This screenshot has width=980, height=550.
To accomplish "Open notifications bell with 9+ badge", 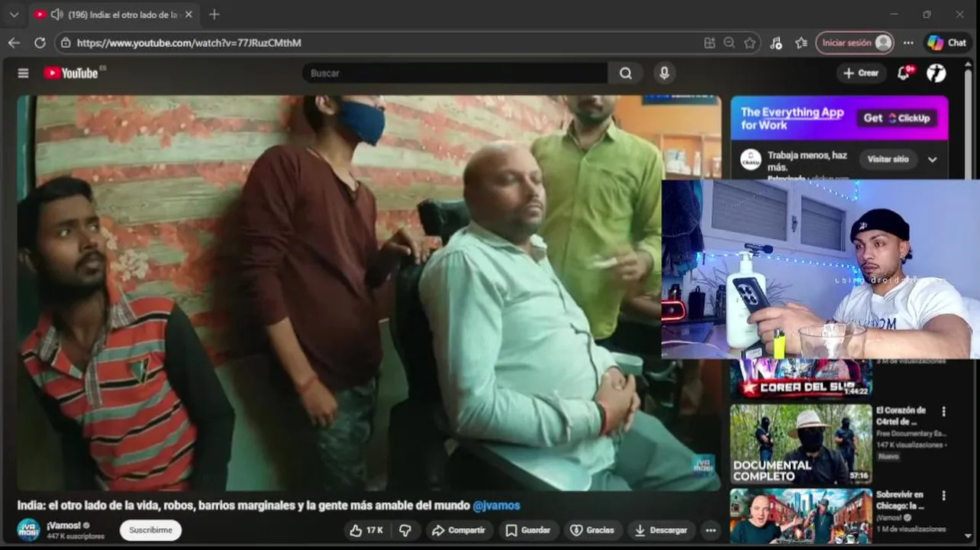I will tap(904, 73).
